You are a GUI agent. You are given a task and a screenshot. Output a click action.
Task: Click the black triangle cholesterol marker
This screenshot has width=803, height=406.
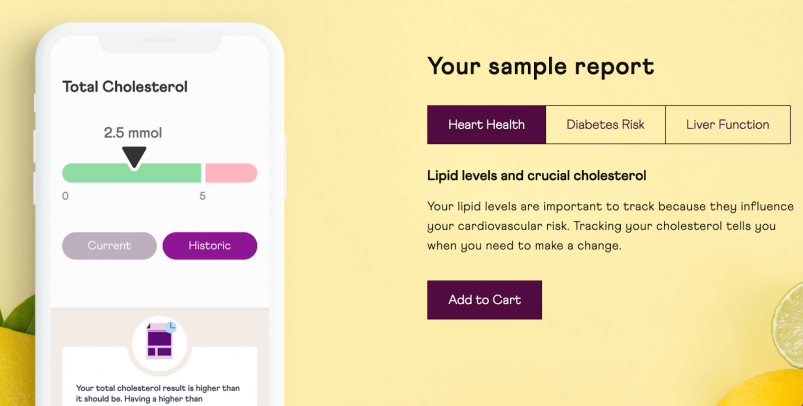pyautogui.click(x=134, y=158)
